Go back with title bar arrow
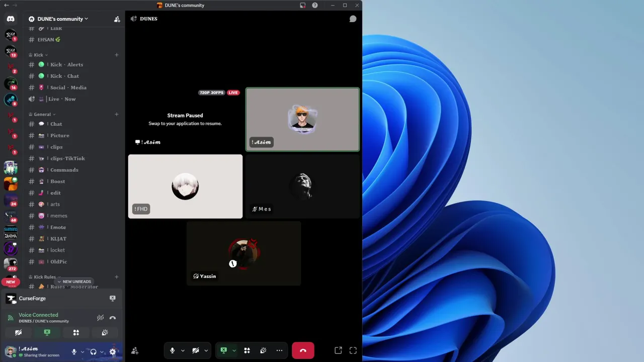 (6, 5)
